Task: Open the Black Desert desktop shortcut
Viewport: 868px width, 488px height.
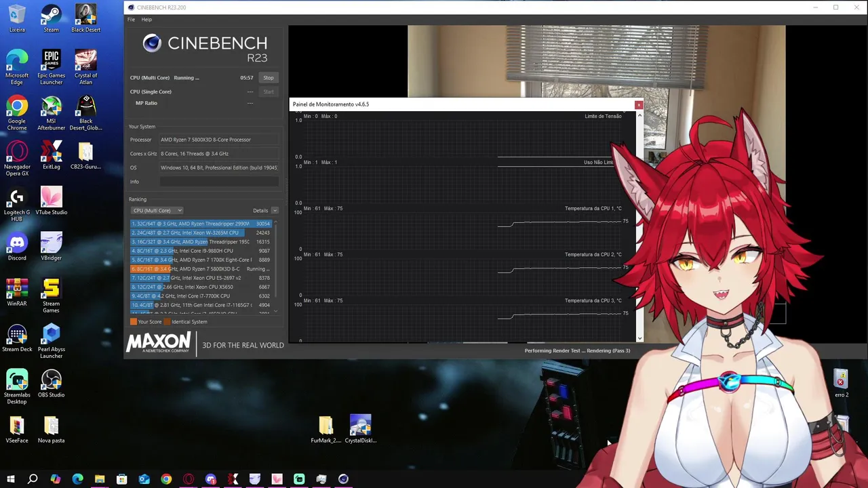Action: tap(85, 18)
